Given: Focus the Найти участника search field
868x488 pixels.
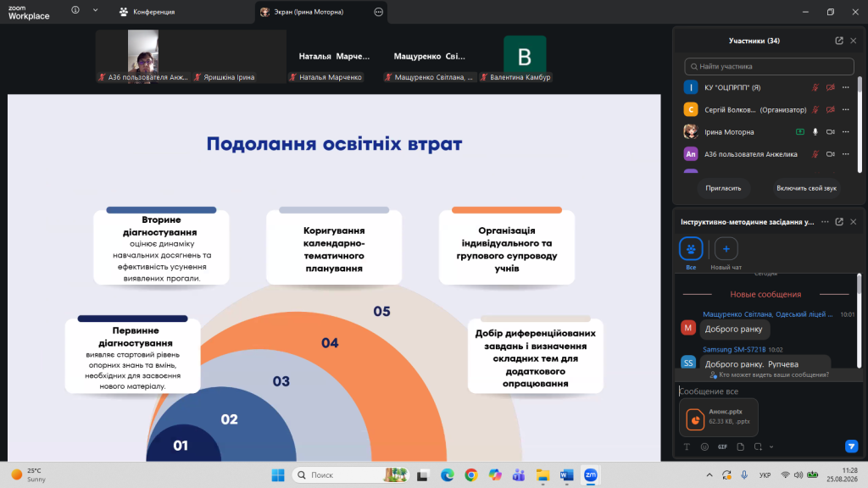Looking at the screenshot, I should point(769,66).
